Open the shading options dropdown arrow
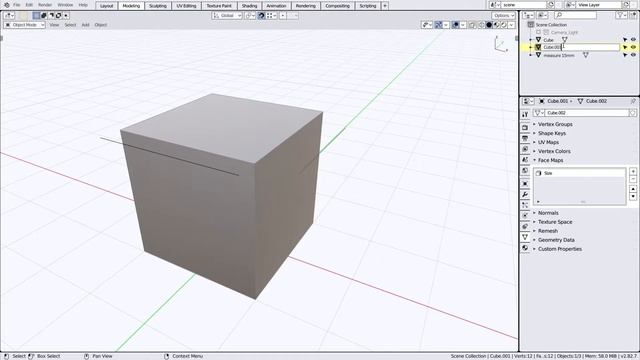This screenshot has width=640, height=360. [511, 25]
